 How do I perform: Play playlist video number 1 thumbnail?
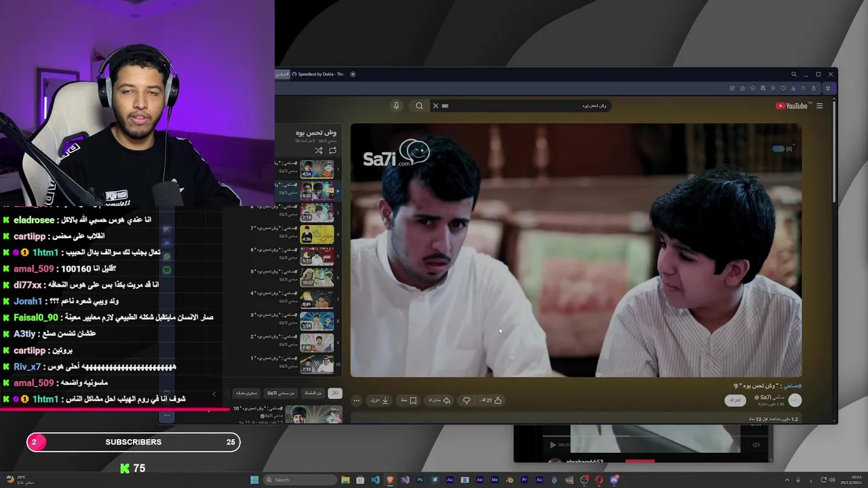click(317, 364)
